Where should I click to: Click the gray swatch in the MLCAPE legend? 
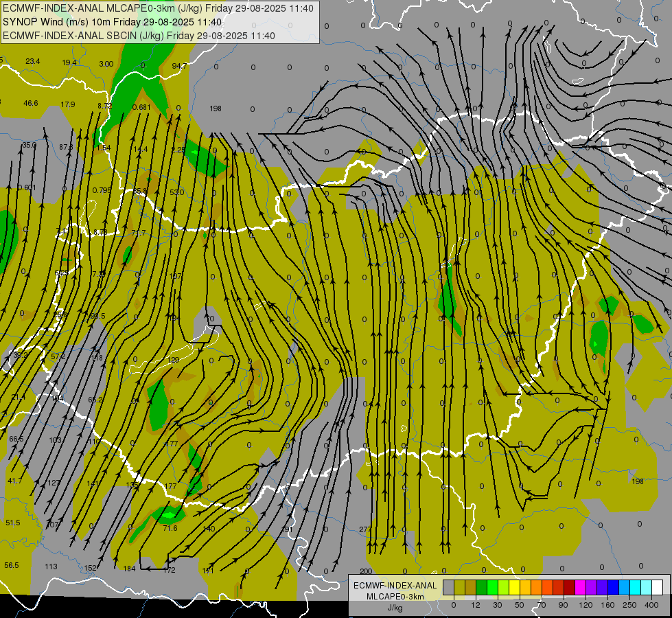coord(448,588)
